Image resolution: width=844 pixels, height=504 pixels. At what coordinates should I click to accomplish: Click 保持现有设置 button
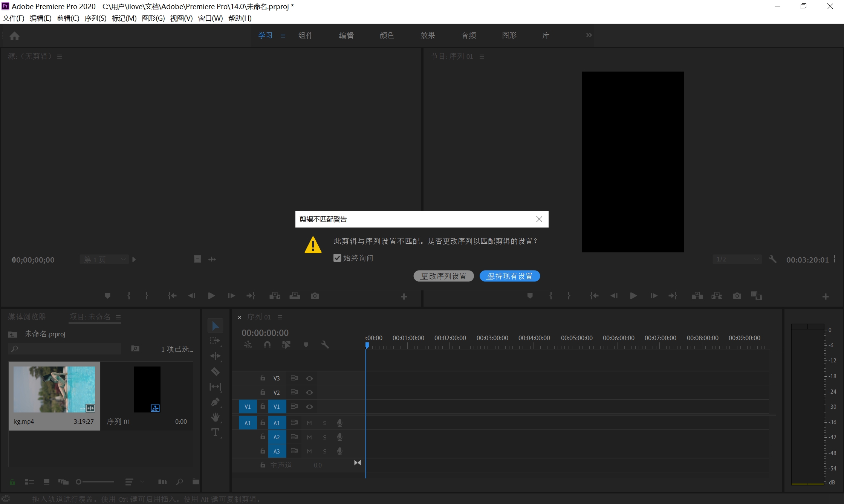tap(509, 276)
